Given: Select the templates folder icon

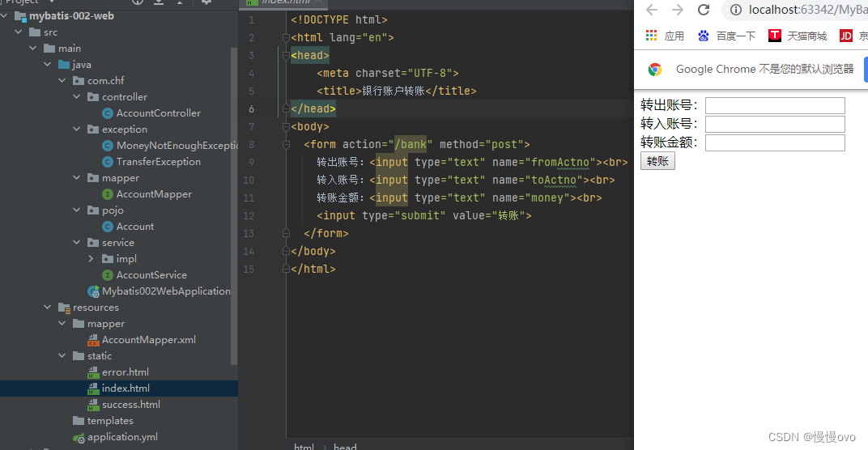Looking at the screenshot, I should click(x=79, y=421).
